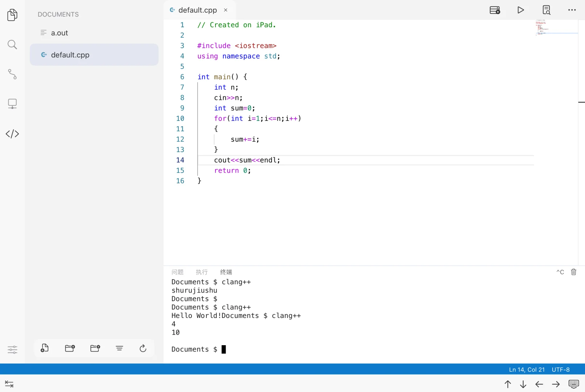Viewport: 585px width, 392px height.
Task: Open the Search sidebar icon
Action: (x=12, y=45)
